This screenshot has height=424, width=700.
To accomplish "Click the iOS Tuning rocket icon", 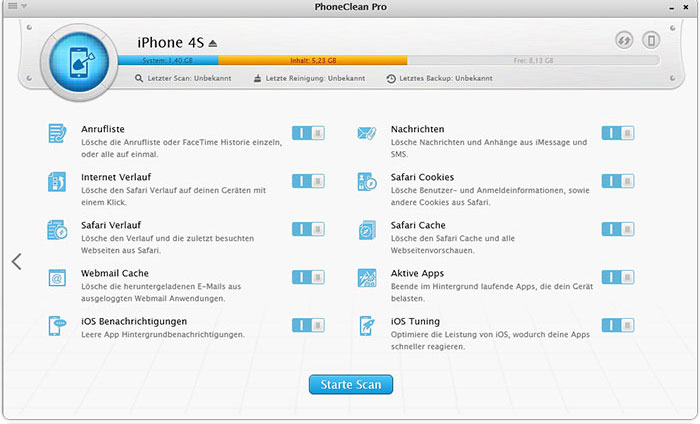I will point(367,326).
